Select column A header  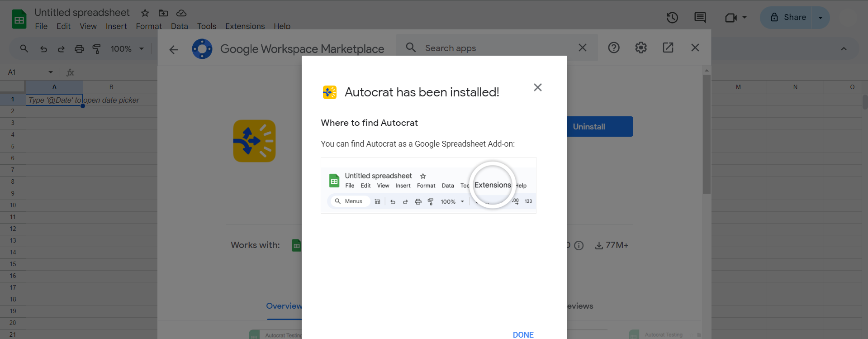(x=54, y=87)
